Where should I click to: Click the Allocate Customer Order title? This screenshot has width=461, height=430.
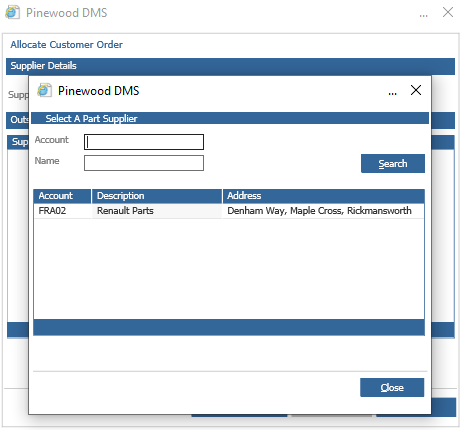click(x=66, y=44)
